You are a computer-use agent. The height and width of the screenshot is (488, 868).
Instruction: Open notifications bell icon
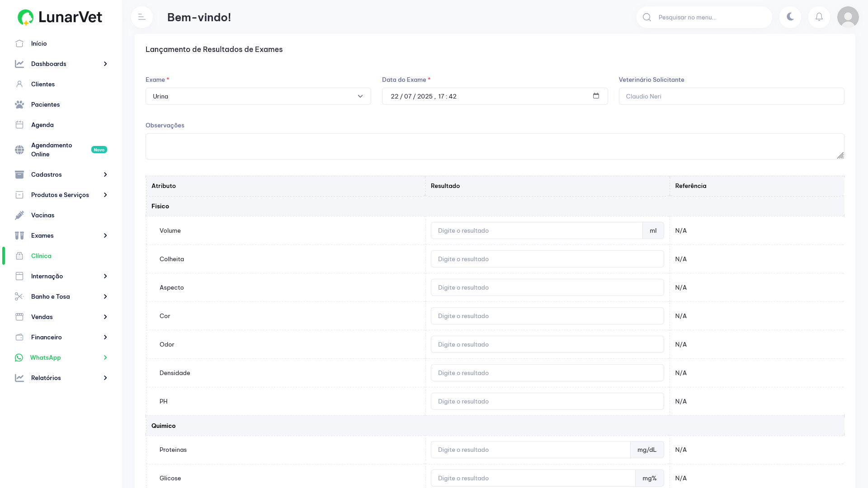[819, 17]
